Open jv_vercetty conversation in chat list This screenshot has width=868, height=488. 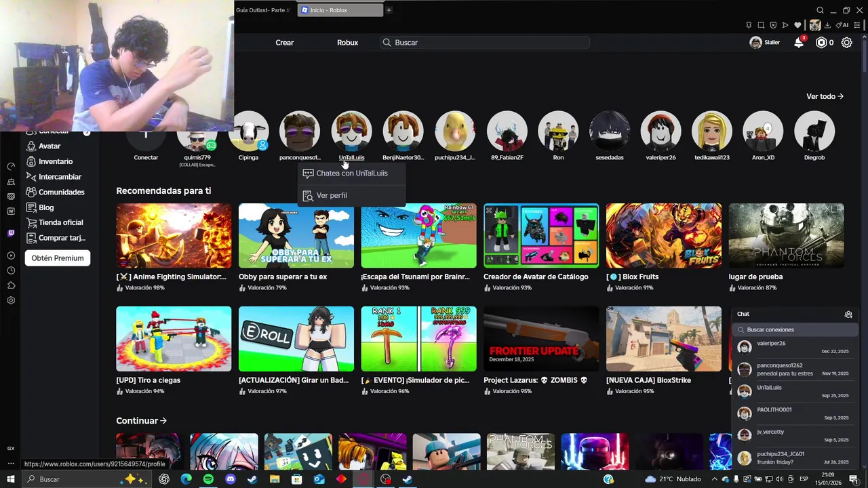[x=794, y=435]
